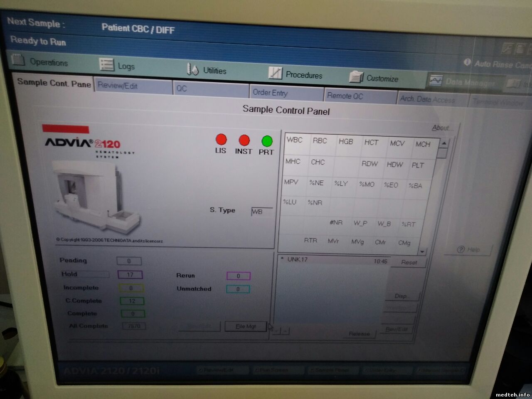Click the Data Manager icon

click(436, 80)
